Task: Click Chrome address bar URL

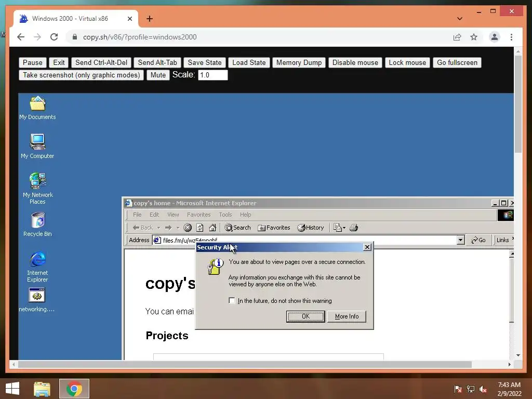Action: (x=140, y=37)
